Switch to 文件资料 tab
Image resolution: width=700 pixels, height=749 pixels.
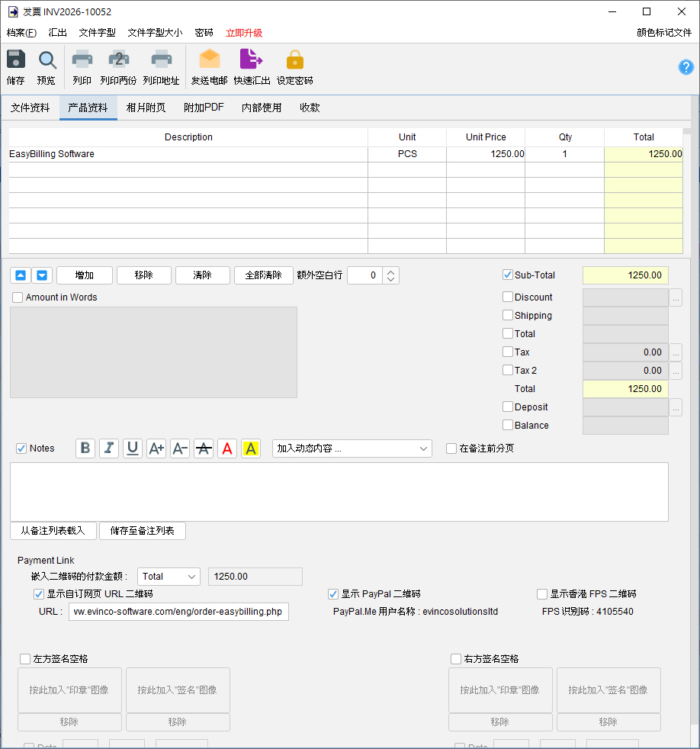coord(30,108)
